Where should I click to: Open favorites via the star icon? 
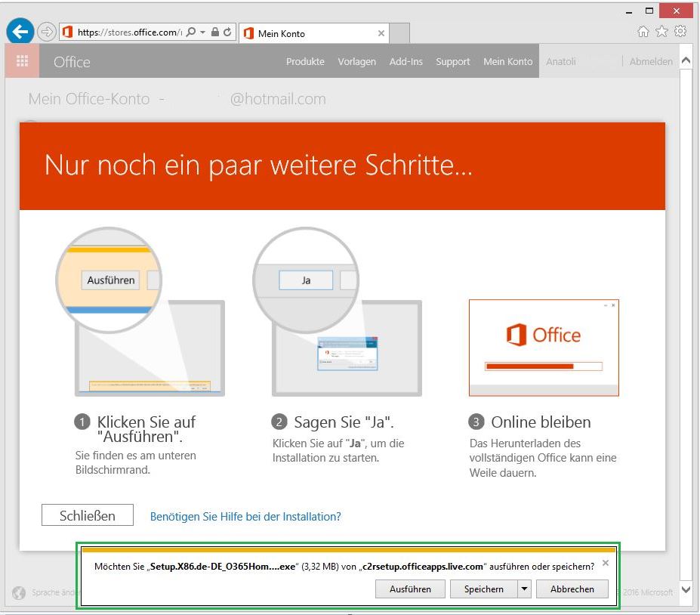tap(660, 31)
